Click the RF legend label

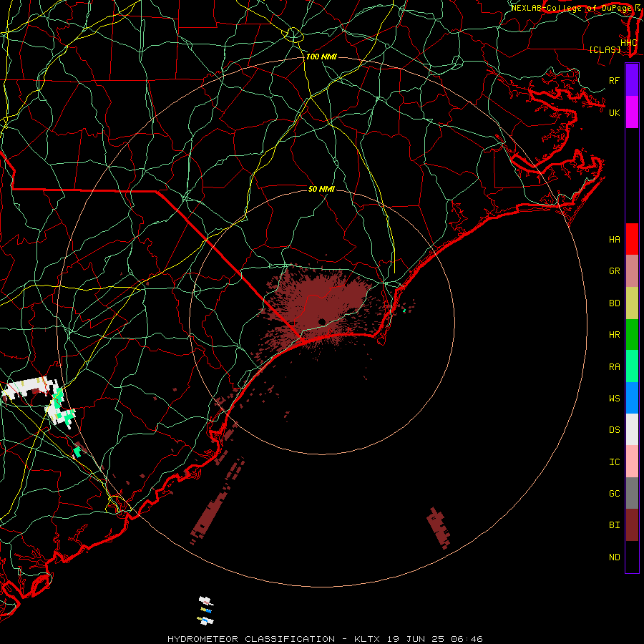tap(615, 80)
